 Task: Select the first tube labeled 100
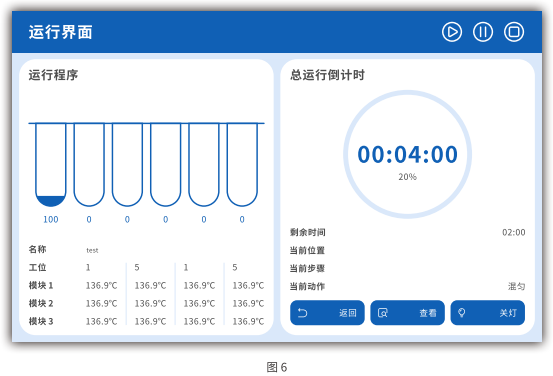(51, 165)
